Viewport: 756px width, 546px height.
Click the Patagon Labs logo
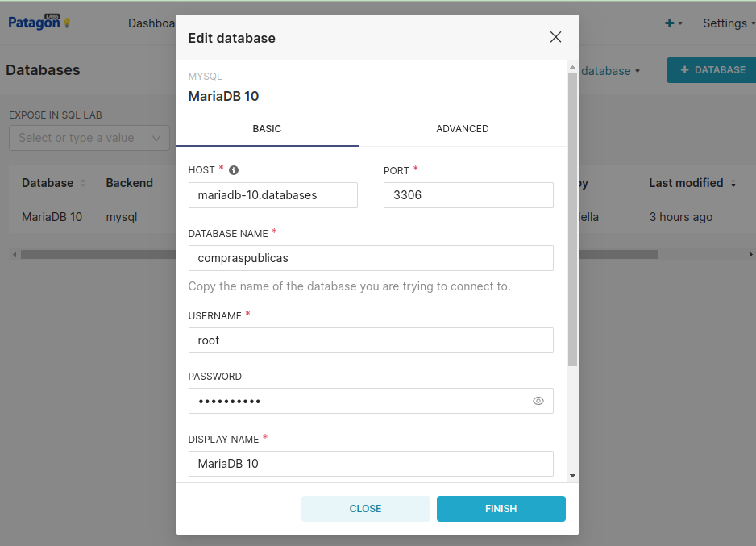39,23
